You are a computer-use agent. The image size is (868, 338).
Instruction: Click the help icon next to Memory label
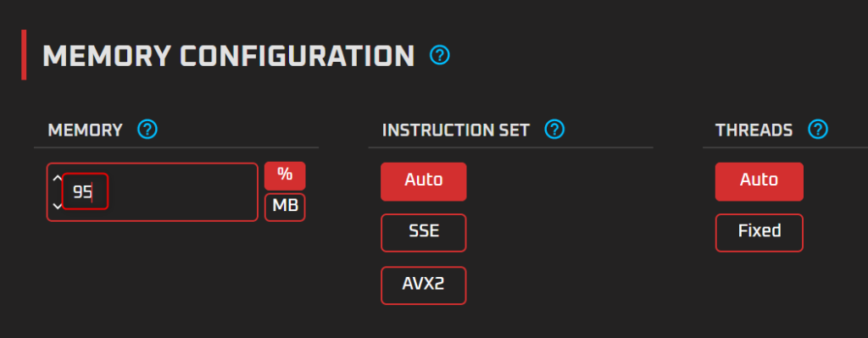pyautogui.click(x=147, y=130)
